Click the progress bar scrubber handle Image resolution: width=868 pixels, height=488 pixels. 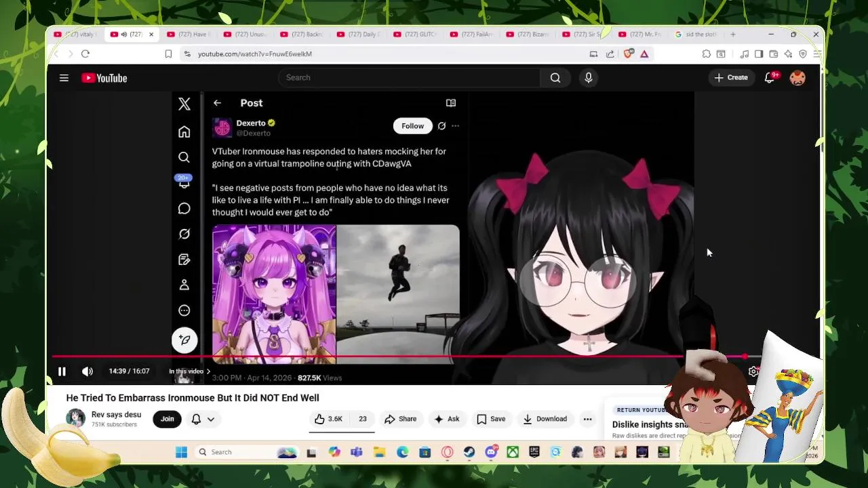[x=745, y=357]
